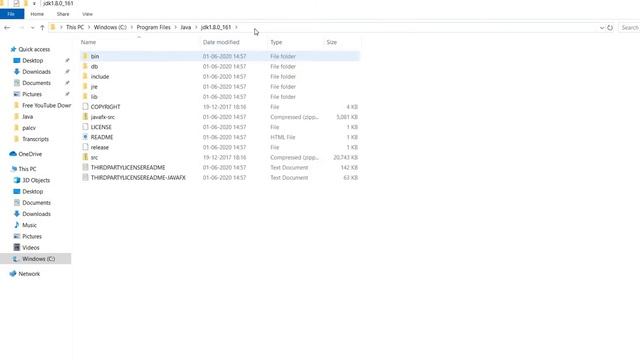The width and height of the screenshot is (640, 360).
Task: Open OneDrive in the navigation pane
Action: [30, 154]
